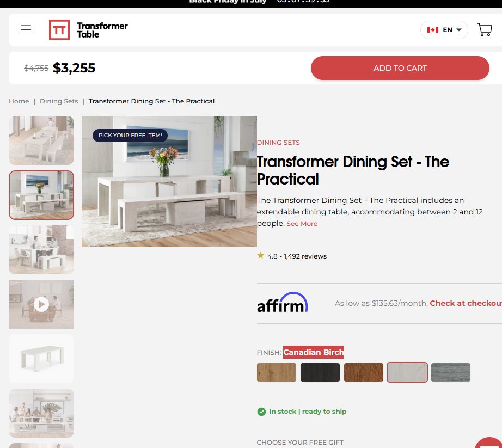The height and width of the screenshot is (448, 502).
Task: Click Check at checkout financing link
Action: tap(466, 303)
